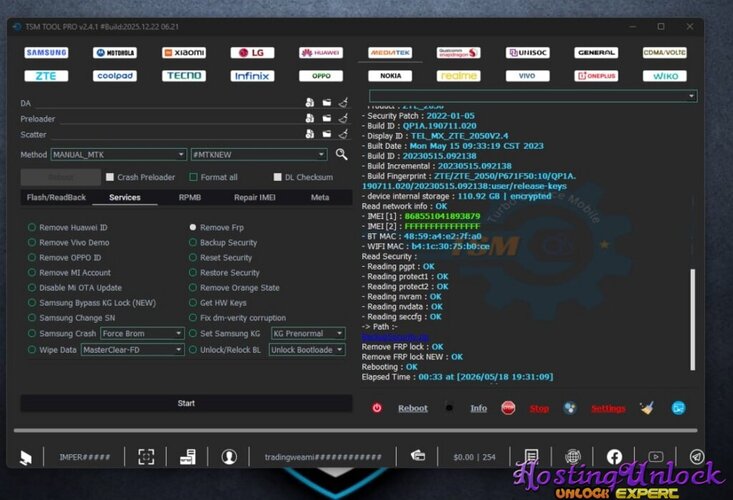This screenshot has width=733, height=500.
Task: Open the KG Prenormal dropdown
Action: coord(308,333)
